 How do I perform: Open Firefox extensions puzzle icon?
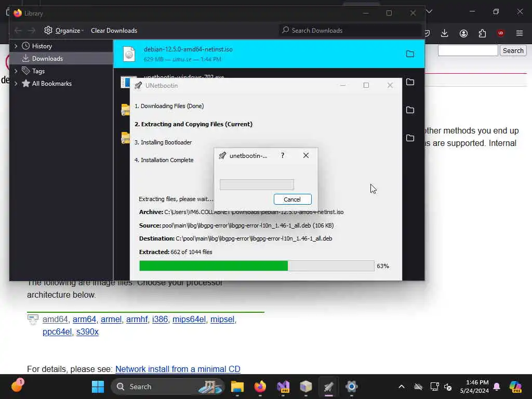[482, 33]
